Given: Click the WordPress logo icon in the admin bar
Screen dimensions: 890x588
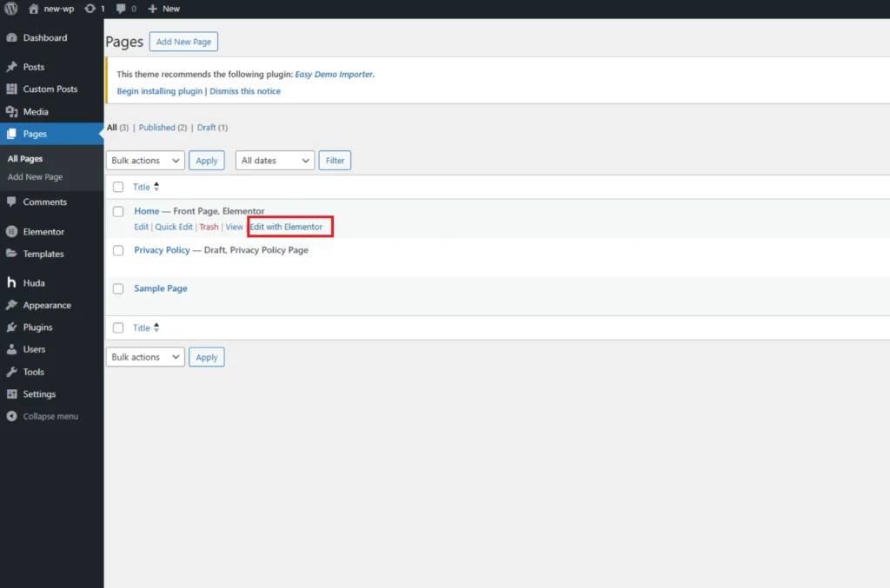Looking at the screenshot, I should point(10,9).
